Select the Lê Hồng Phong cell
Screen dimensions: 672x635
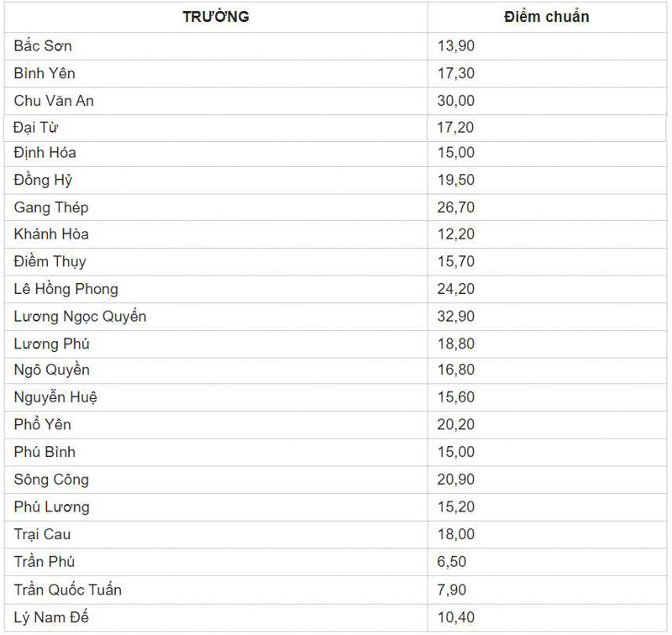66,289
